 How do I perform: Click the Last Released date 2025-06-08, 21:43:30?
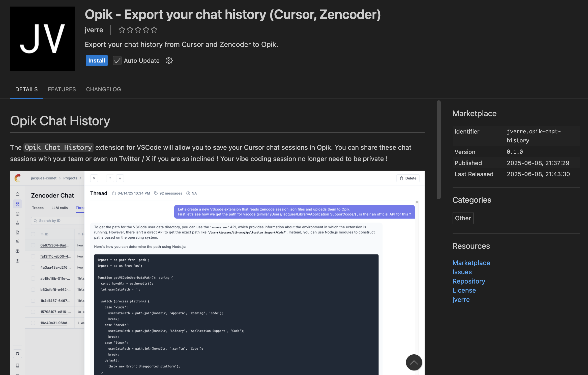click(x=538, y=174)
